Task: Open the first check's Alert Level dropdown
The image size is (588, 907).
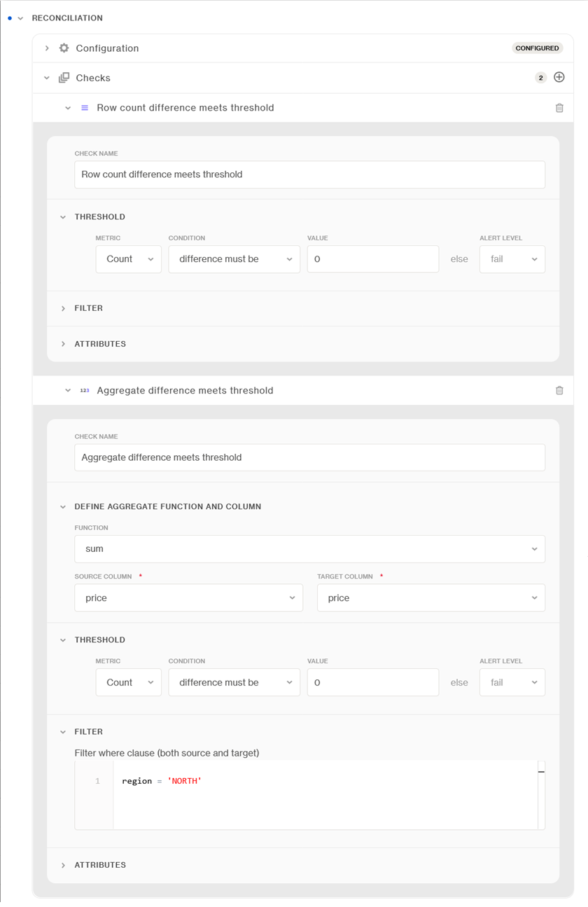Action: (x=512, y=259)
